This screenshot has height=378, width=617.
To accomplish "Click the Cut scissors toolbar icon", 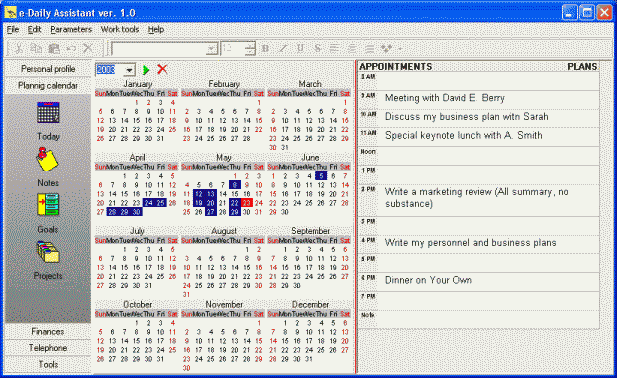I will click(18, 48).
